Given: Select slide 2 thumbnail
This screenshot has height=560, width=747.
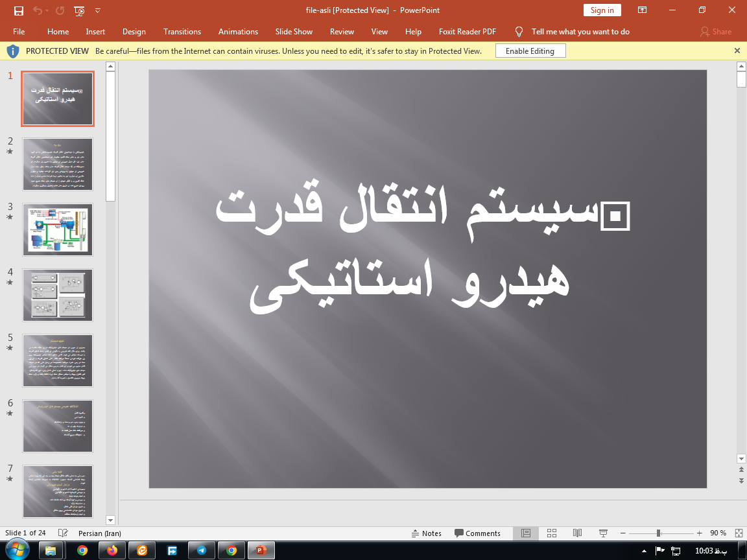Looking at the screenshot, I should (x=58, y=164).
